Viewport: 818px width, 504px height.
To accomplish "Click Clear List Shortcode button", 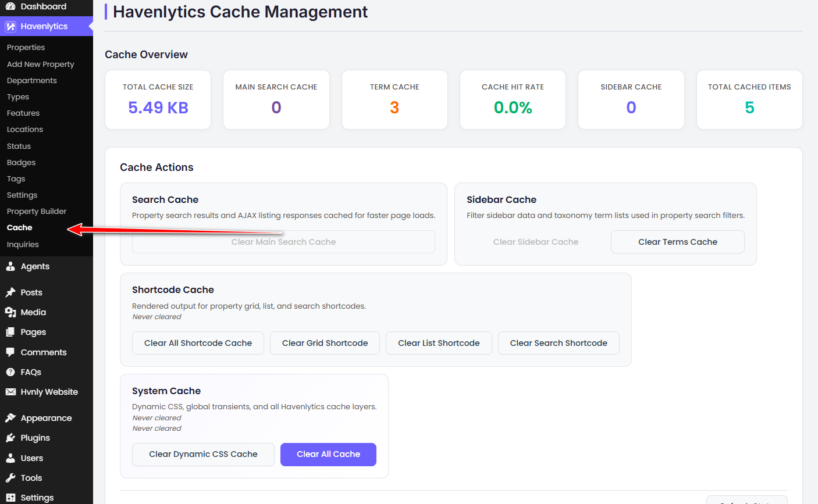I will click(439, 343).
